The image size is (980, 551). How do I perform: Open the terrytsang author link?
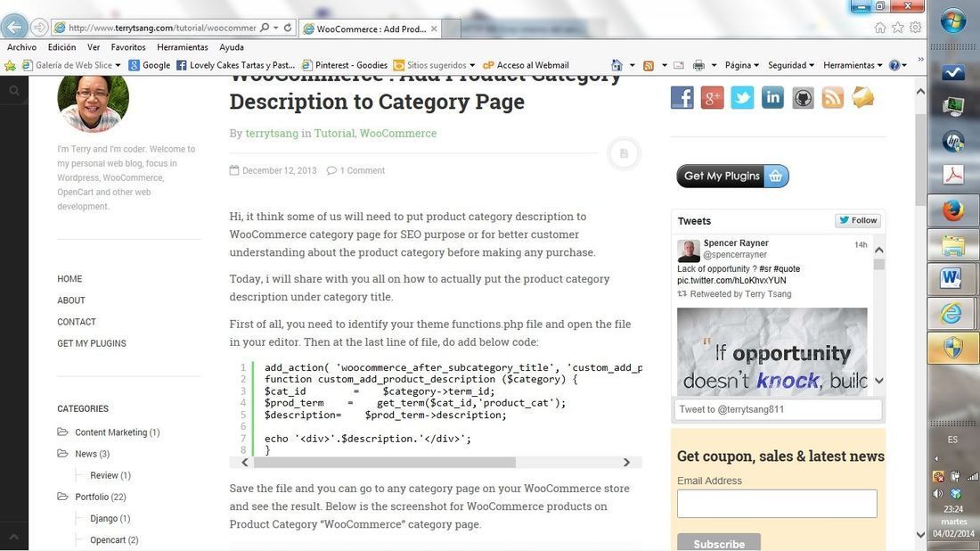coord(272,133)
